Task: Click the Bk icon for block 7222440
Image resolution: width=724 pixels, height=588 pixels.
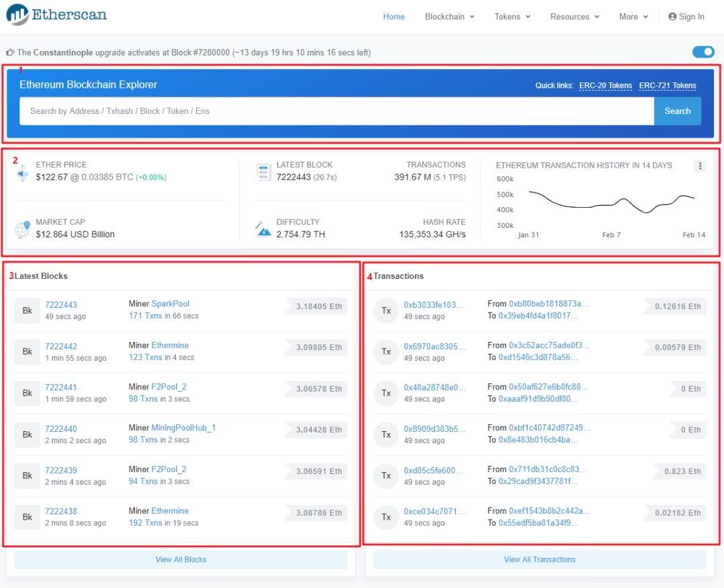Action: [27, 434]
